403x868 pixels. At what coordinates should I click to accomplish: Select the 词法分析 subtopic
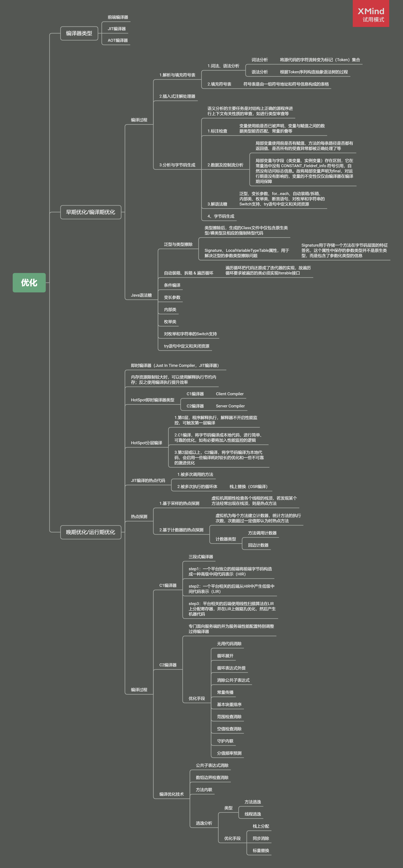tap(260, 60)
